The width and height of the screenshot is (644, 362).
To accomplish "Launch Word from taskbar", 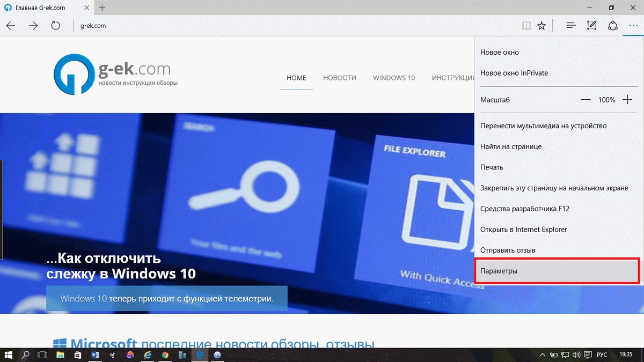I will tap(95, 354).
